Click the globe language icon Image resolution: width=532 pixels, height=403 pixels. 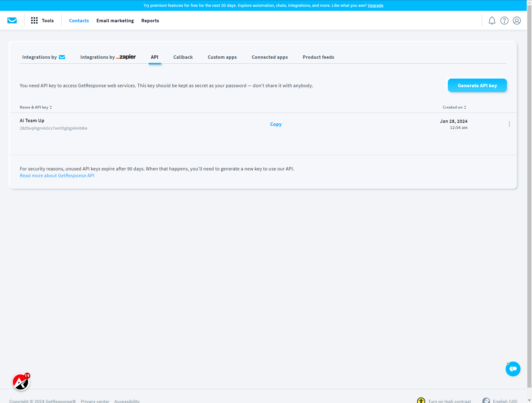[x=486, y=401]
